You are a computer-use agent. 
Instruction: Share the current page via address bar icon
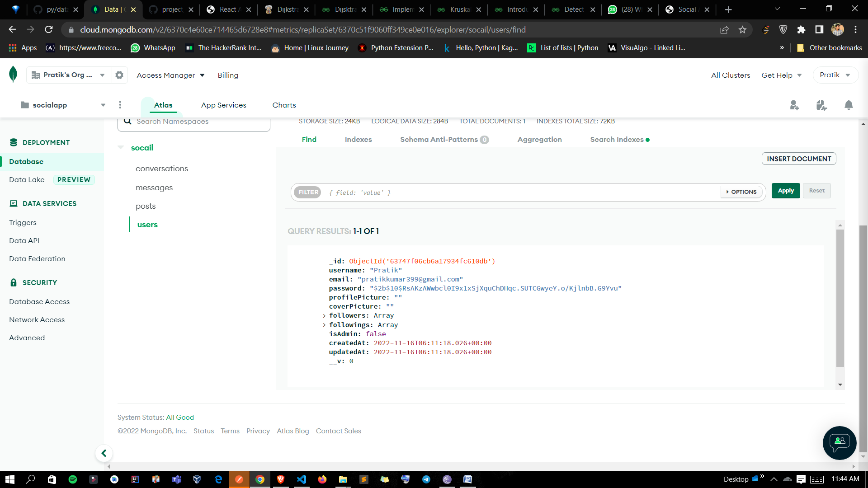(x=725, y=29)
